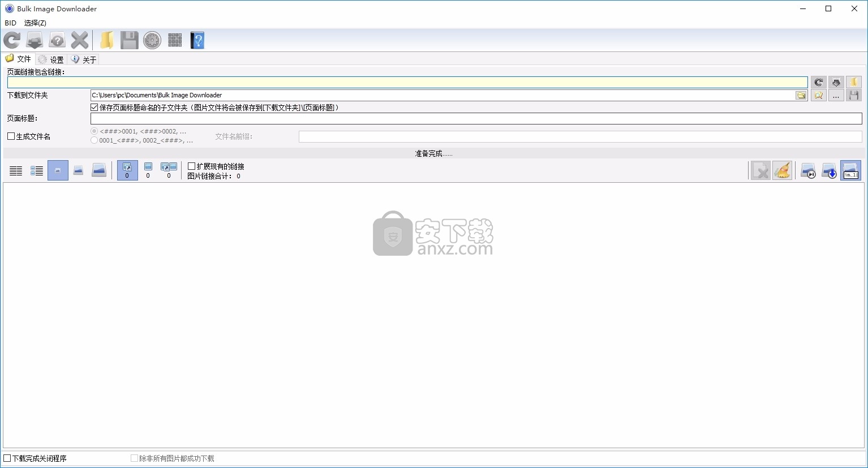Click the small refresh icon beside URL field

coord(819,83)
